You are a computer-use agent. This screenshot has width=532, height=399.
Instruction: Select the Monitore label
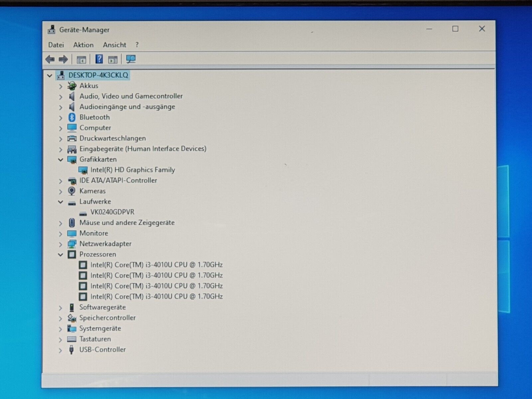94,233
